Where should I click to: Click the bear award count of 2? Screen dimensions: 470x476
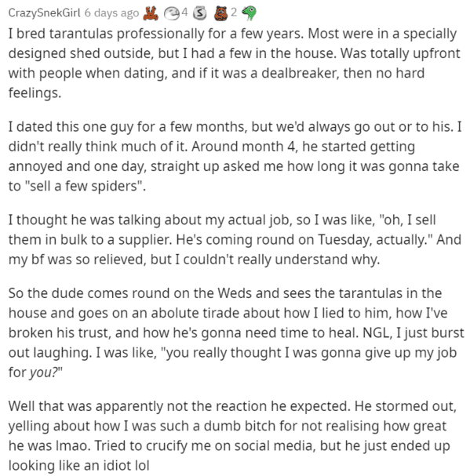[x=234, y=13]
